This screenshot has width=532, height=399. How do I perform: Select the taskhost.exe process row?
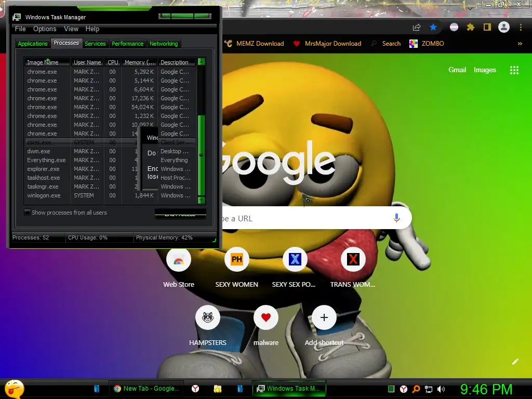110,178
